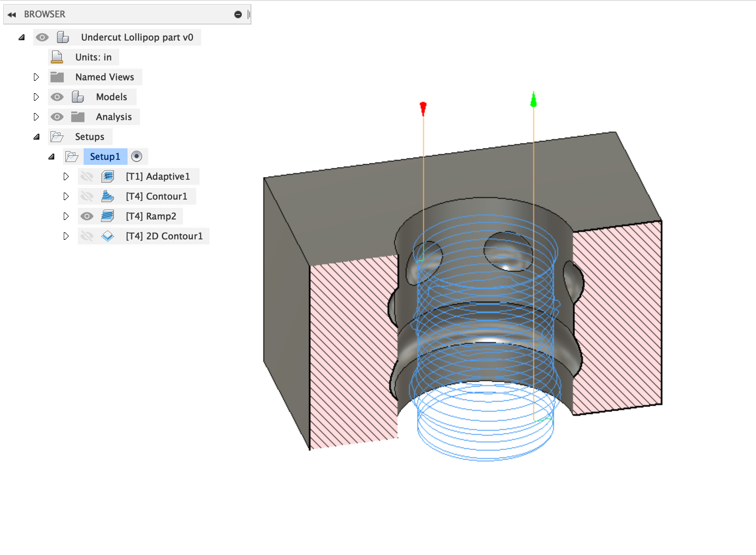Select the Adaptive1 clearing toolpath icon
The image size is (756, 555).
point(108,176)
